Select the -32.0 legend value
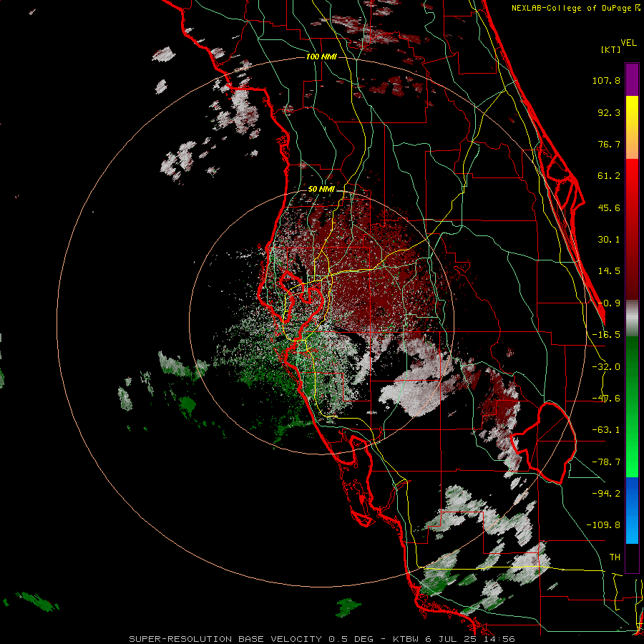 [x=606, y=367]
